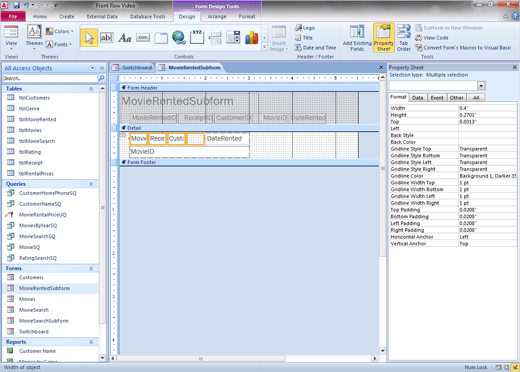Open the Tab Order dialog

tap(404, 38)
